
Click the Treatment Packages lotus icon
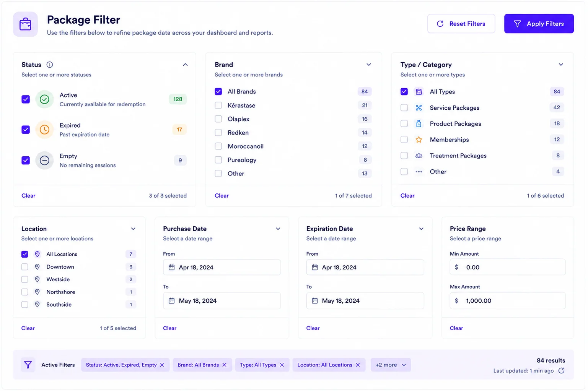pyautogui.click(x=419, y=156)
